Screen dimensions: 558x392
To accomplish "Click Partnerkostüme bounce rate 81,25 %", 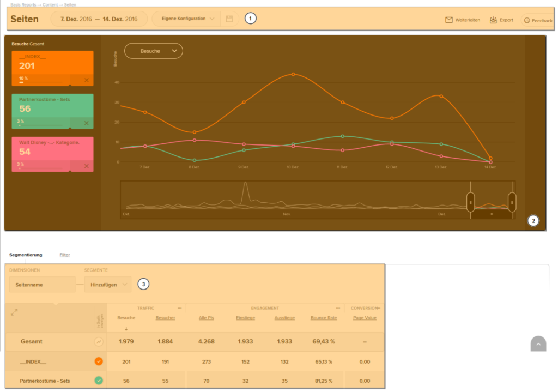I will click(x=324, y=381).
